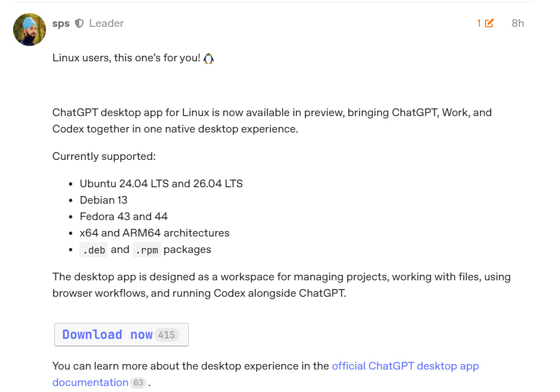Open the sps user avatar

click(29, 30)
